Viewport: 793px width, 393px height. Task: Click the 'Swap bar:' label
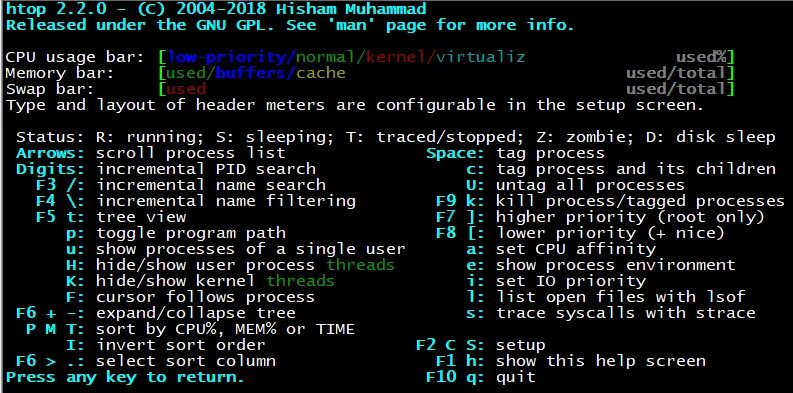click(50, 90)
